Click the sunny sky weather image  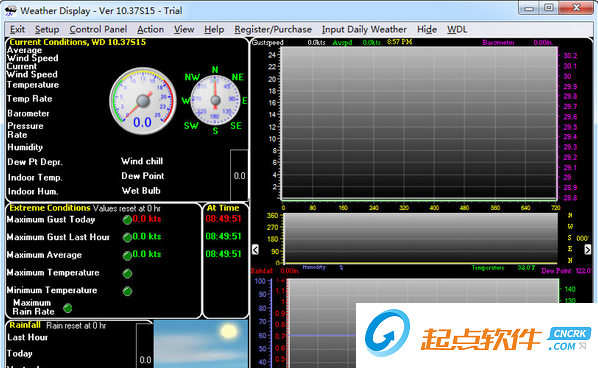[x=201, y=344]
